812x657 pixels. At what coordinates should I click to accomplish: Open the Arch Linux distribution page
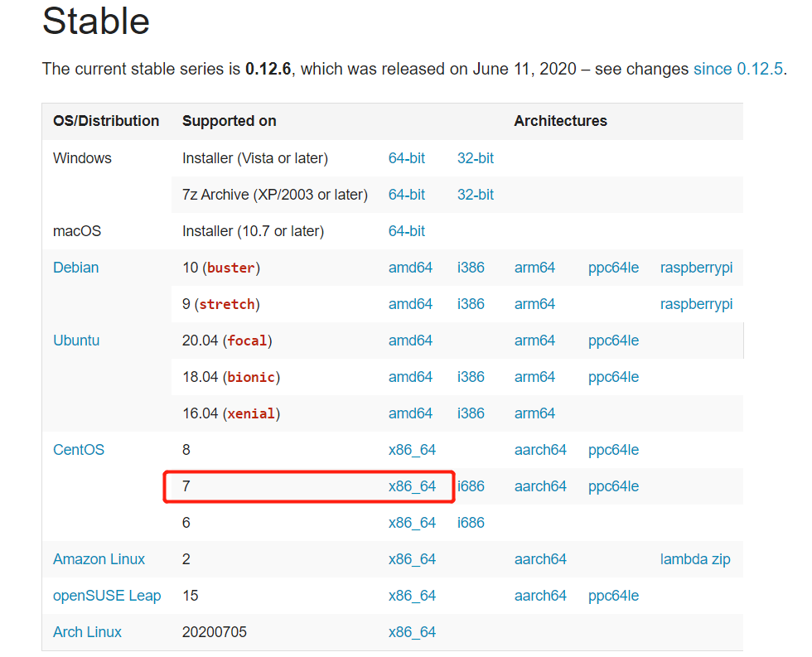[x=87, y=632]
